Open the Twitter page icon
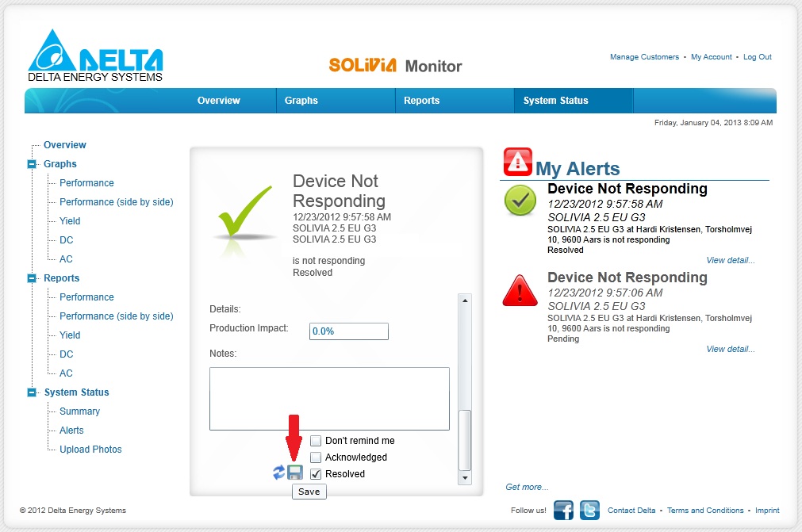The width and height of the screenshot is (802, 532). tap(589, 510)
